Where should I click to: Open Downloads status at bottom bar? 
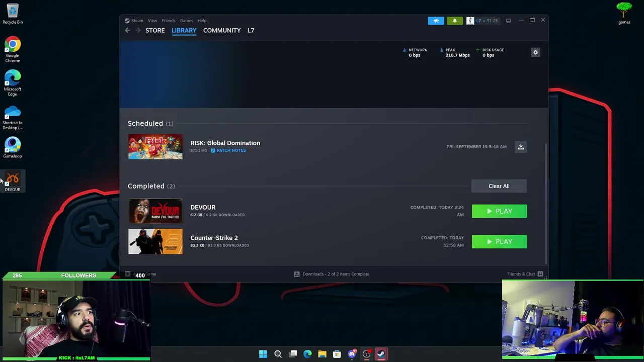click(x=332, y=274)
